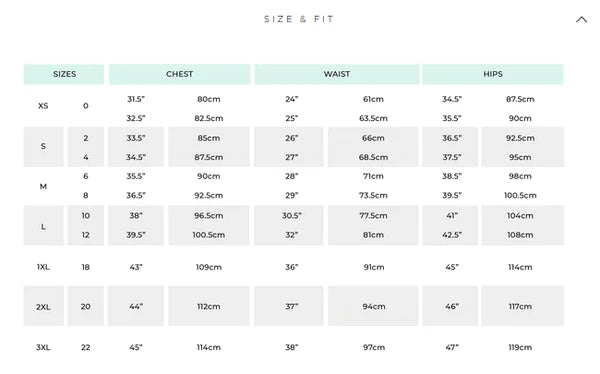The width and height of the screenshot is (600, 374).
Task: Click the HIPS column header
Action: pyautogui.click(x=493, y=74)
